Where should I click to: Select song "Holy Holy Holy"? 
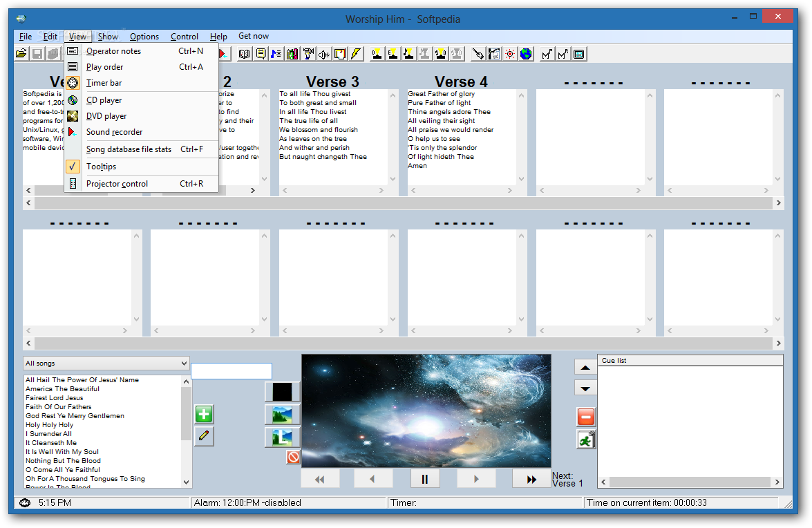tap(49, 425)
